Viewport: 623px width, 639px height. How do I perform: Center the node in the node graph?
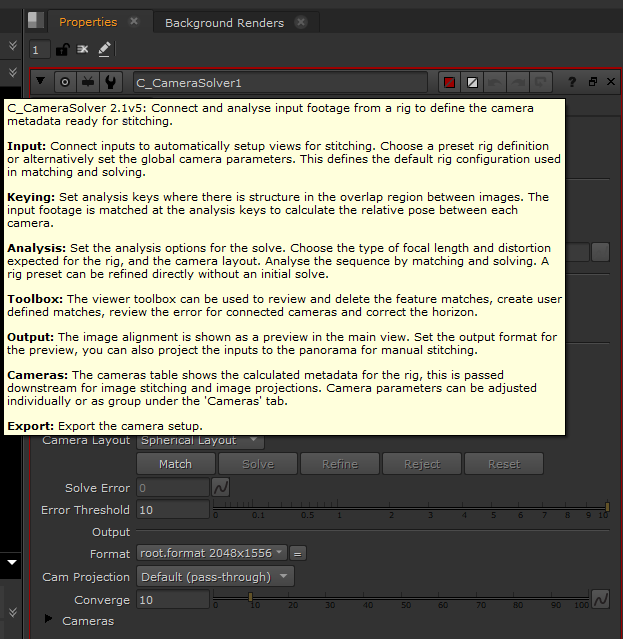(x=65, y=82)
